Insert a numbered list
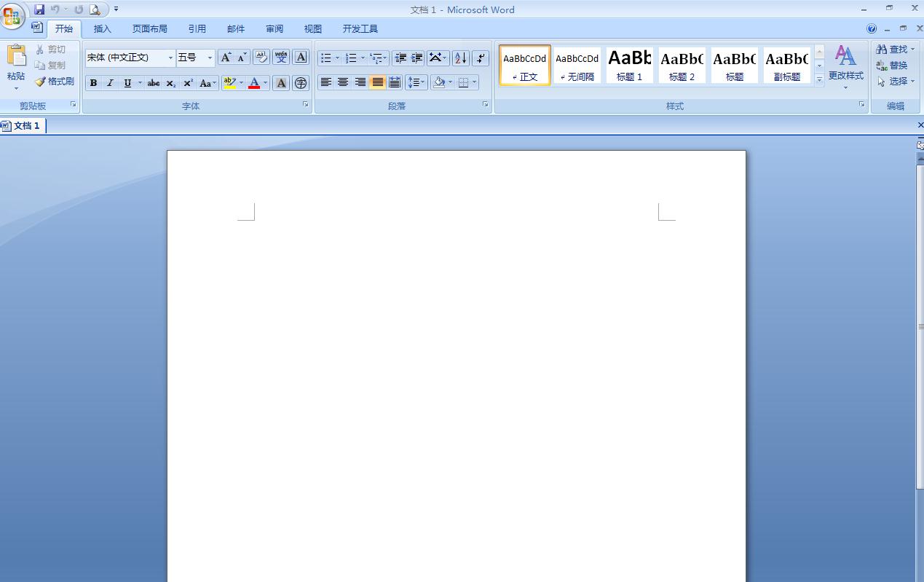The width and height of the screenshot is (924, 582). (x=351, y=58)
